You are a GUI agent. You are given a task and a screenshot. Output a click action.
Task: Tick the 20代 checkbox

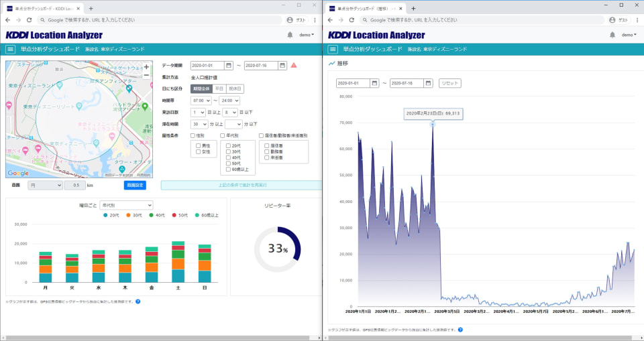(x=228, y=145)
